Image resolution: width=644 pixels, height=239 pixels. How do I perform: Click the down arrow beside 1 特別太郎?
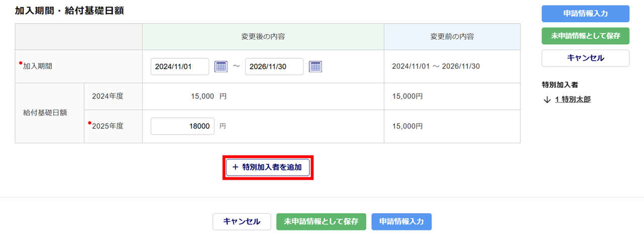tap(547, 99)
